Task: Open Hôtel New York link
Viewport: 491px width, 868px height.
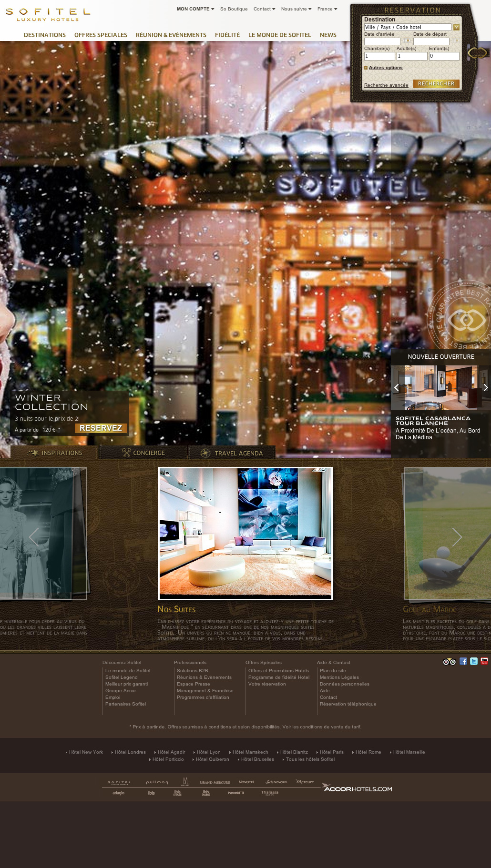Action: pyautogui.click(x=86, y=752)
